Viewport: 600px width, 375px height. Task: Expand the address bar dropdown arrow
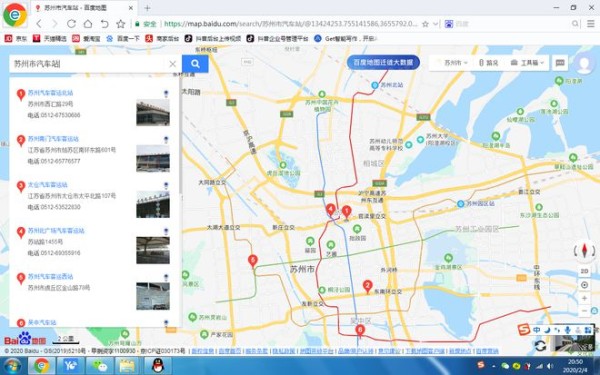[x=435, y=24]
